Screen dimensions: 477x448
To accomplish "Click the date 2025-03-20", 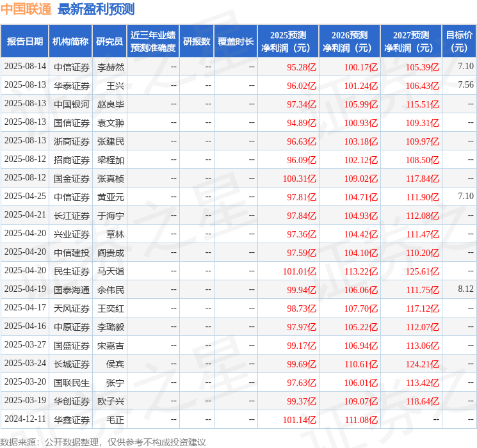I will 25,381.
